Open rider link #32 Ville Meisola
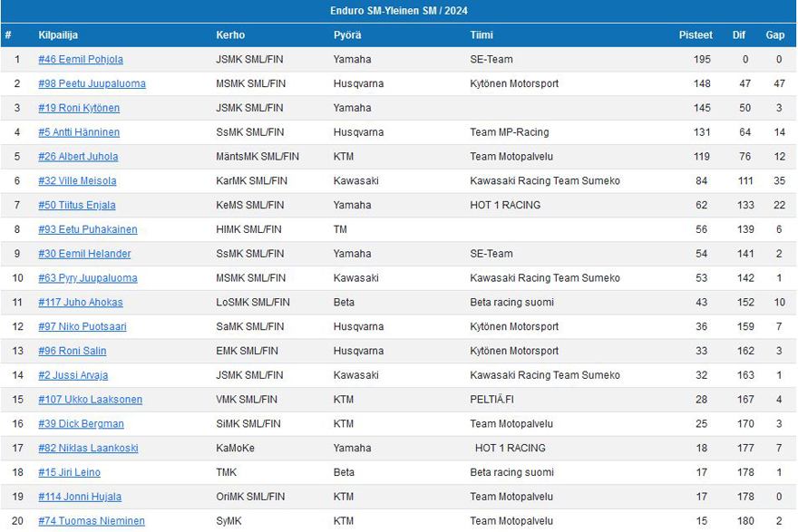 coord(77,181)
